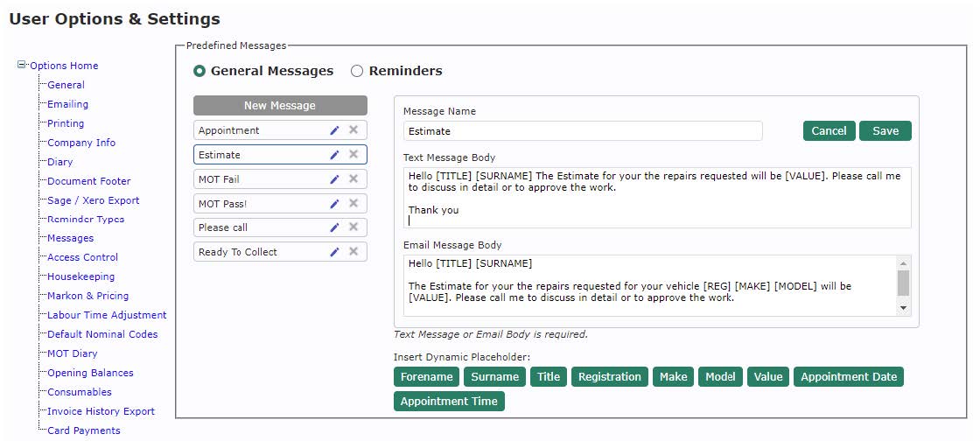Click the pencil icon next to Please call

(334, 227)
